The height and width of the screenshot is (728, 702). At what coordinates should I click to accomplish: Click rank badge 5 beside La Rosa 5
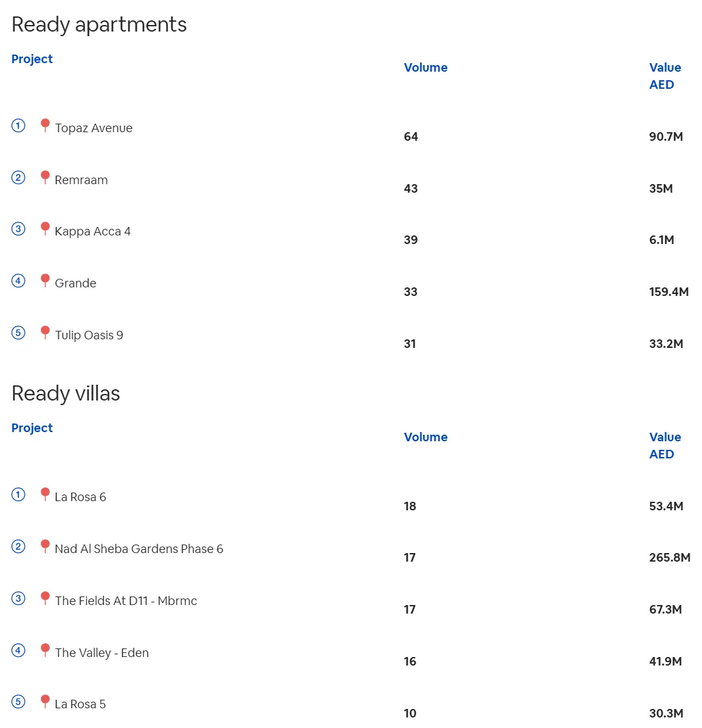coord(18,702)
